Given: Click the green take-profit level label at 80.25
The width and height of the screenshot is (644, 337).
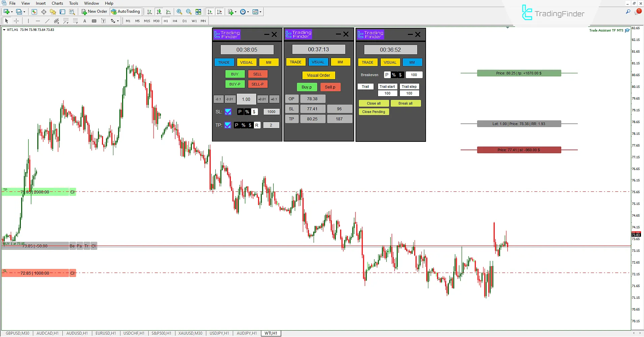Looking at the screenshot, I should coord(519,73).
